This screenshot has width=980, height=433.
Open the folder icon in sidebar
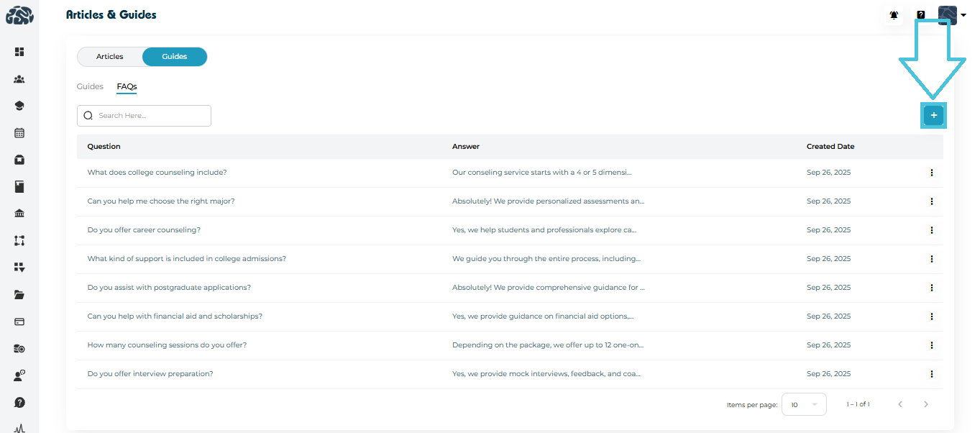click(19, 295)
